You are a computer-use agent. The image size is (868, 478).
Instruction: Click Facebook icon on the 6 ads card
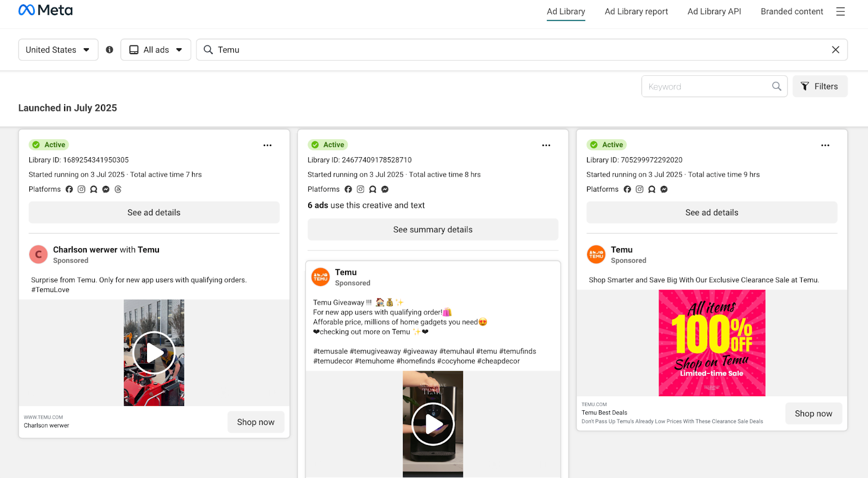click(x=348, y=189)
